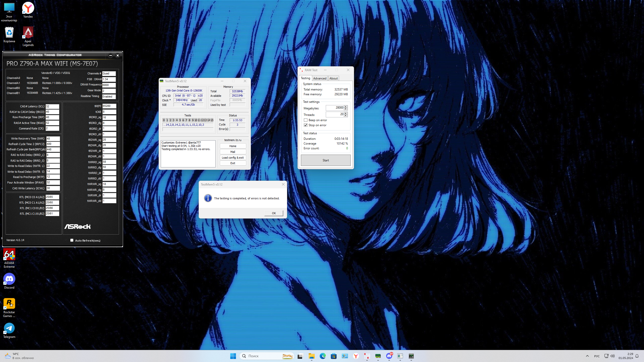Enable Beep on error checkbox
Screen dimensions: 644x362
click(306, 120)
